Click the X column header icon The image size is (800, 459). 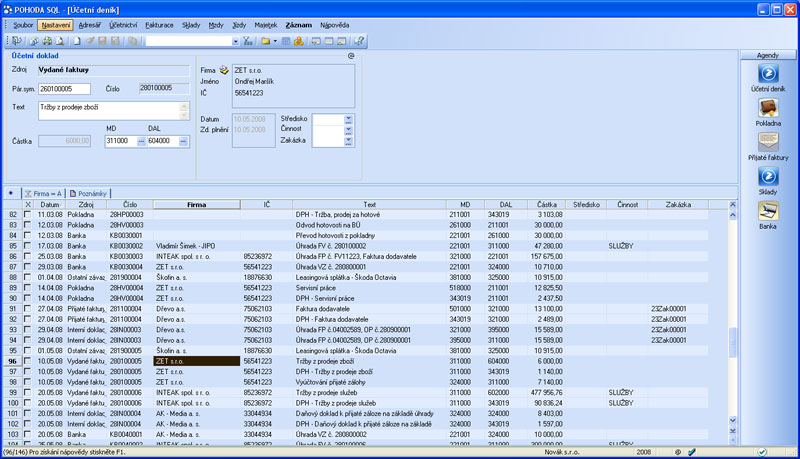point(28,205)
